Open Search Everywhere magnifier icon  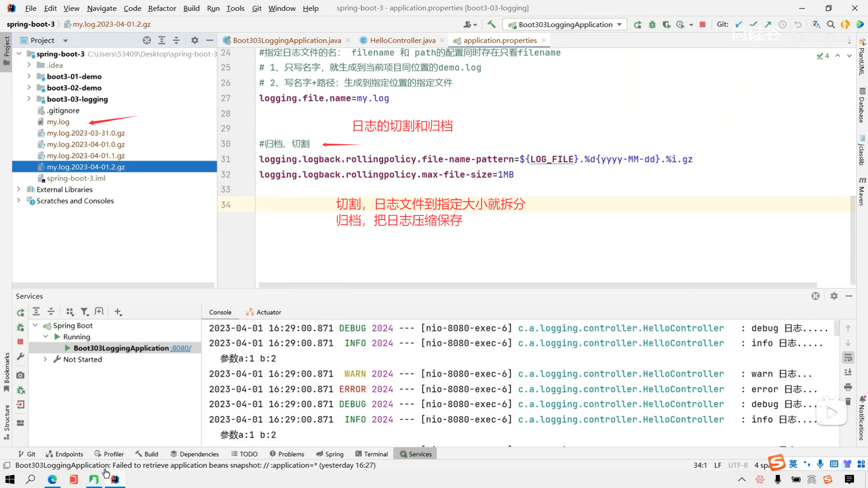pos(830,24)
